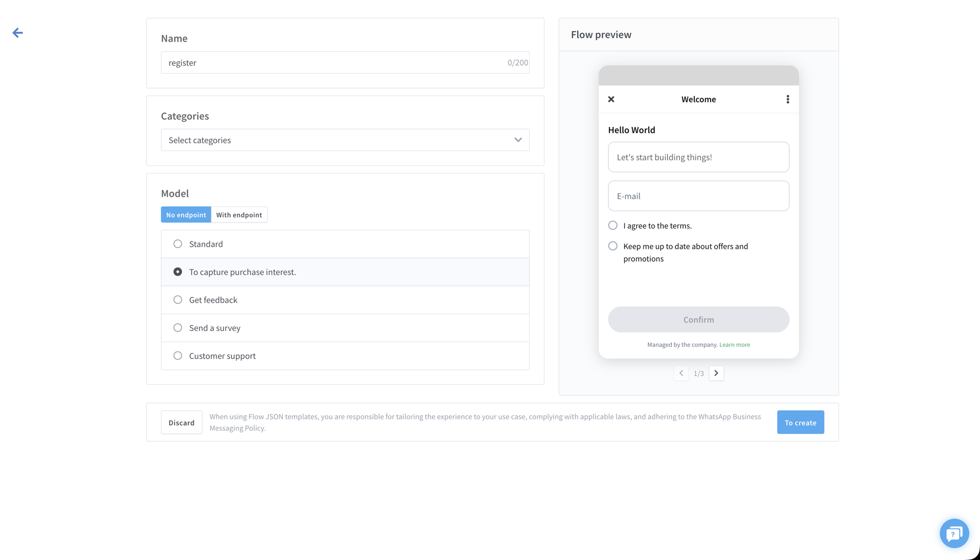980x560 pixels.
Task: Click the Flow preview panel title
Action: (601, 35)
